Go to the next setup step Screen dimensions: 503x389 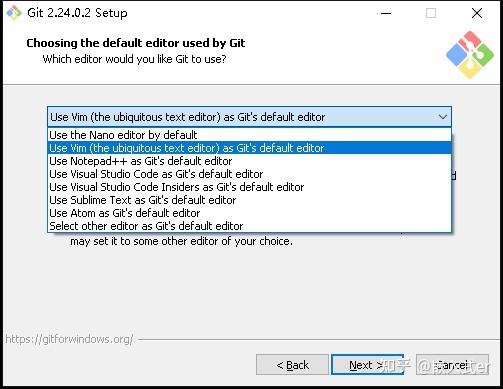(x=368, y=365)
